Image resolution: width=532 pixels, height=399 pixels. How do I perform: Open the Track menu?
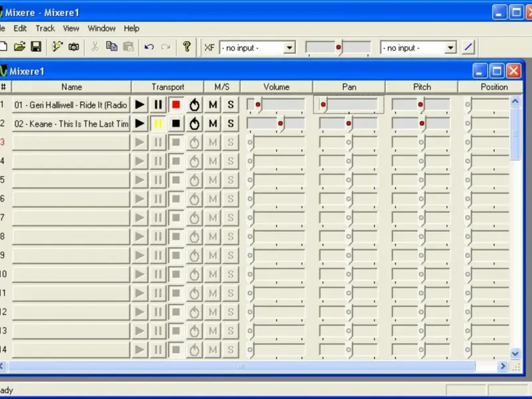click(45, 29)
